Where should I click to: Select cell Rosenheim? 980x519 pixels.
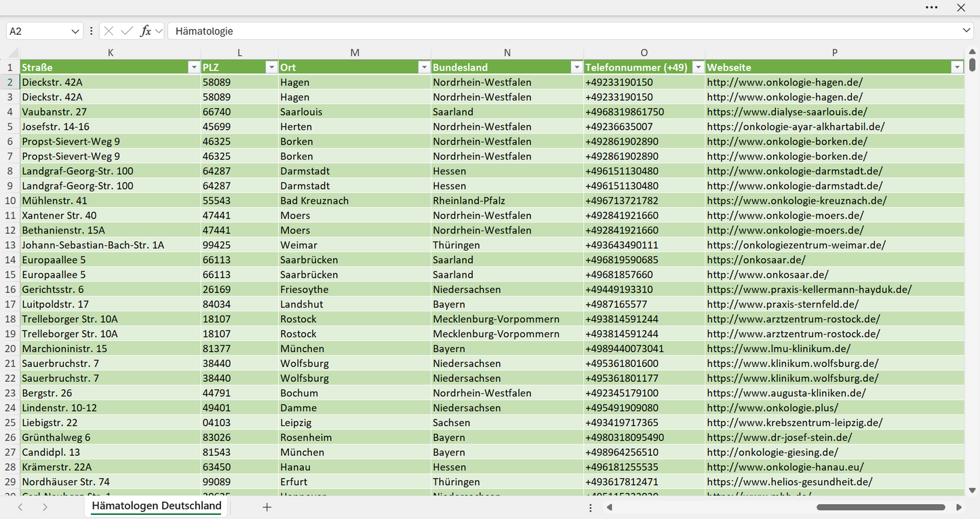[x=355, y=438]
